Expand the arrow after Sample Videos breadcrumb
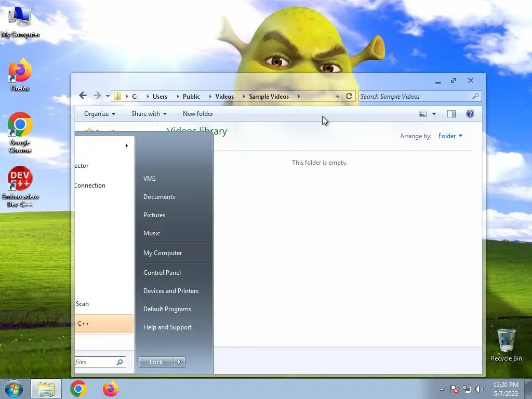The width and height of the screenshot is (532, 399). [299, 96]
